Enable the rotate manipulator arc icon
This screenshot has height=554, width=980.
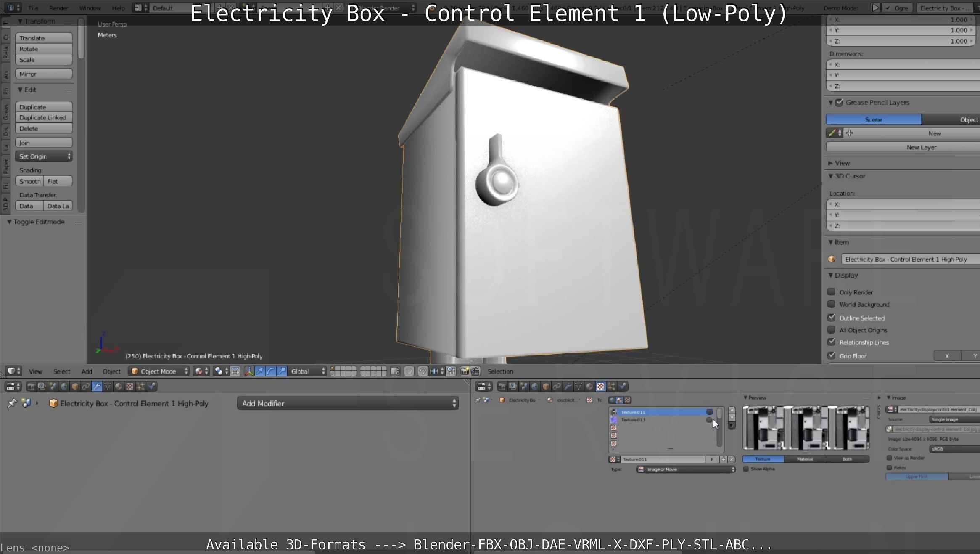tap(271, 371)
